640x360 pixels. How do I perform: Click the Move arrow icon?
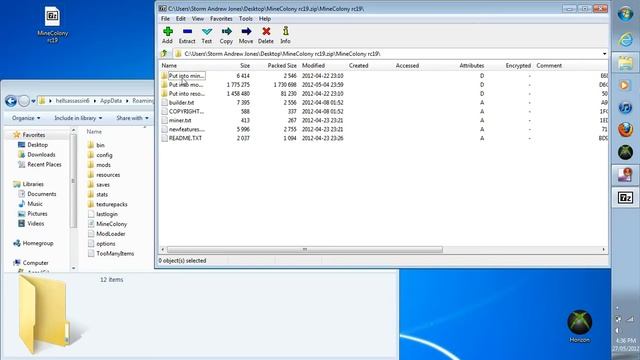point(246,35)
